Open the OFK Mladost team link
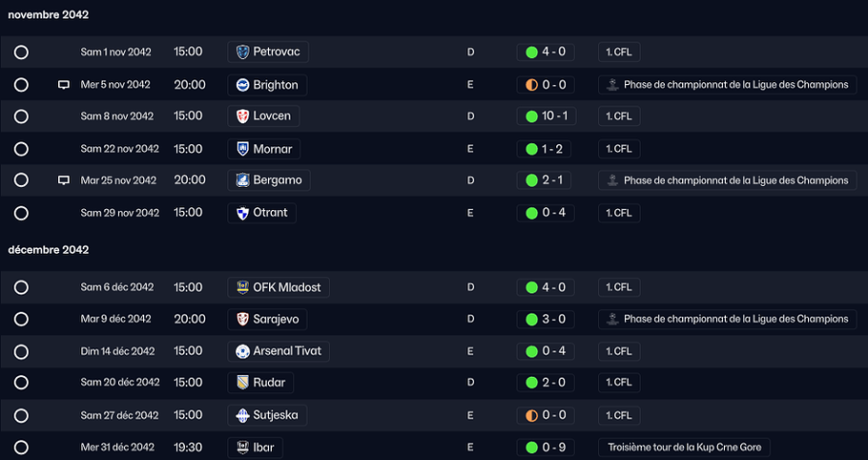This screenshot has width=868, height=460. tap(279, 287)
